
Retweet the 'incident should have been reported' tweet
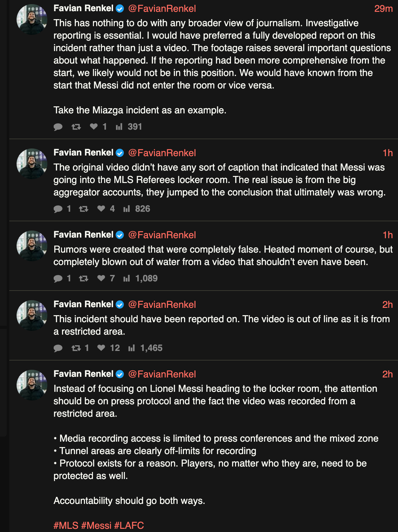tap(76, 348)
